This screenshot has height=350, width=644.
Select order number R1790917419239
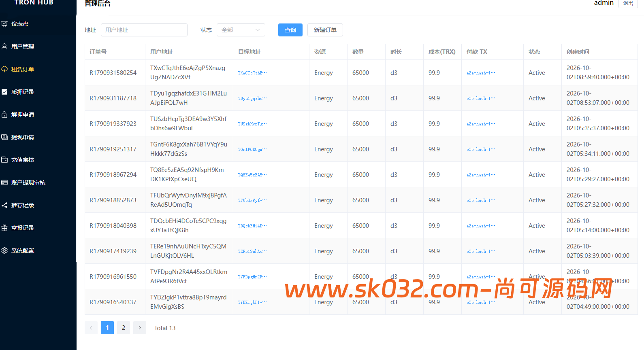[113, 251]
